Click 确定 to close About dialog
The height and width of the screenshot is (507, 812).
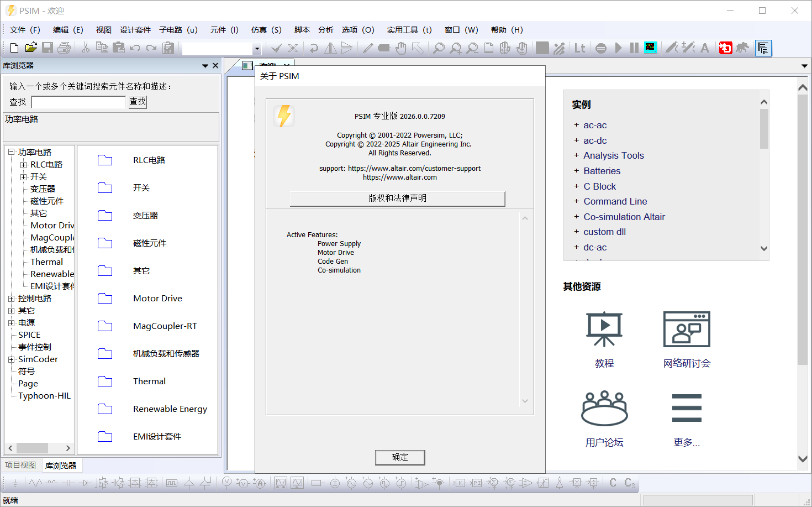click(400, 457)
